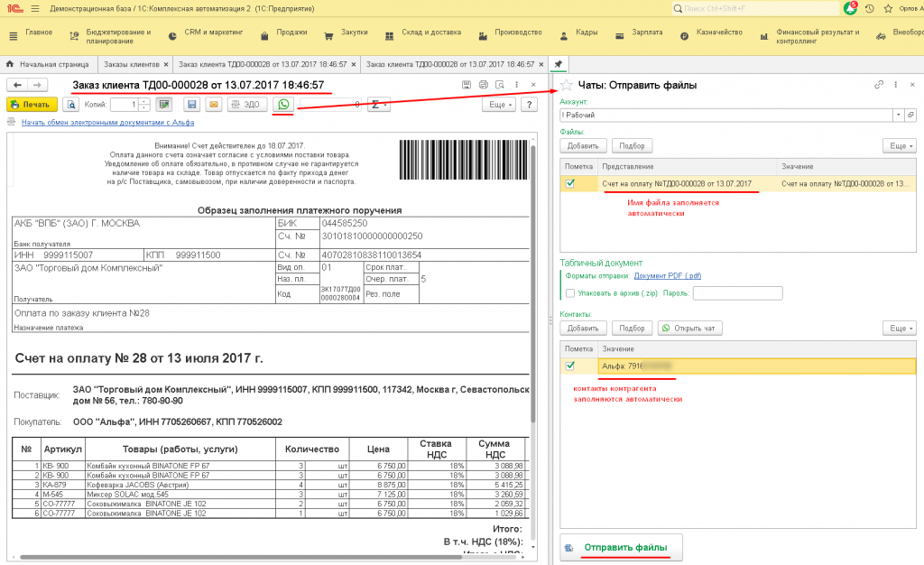Screen dimensions: 924x565
Task: Click the save icon in document title bar
Action: [x=467, y=85]
